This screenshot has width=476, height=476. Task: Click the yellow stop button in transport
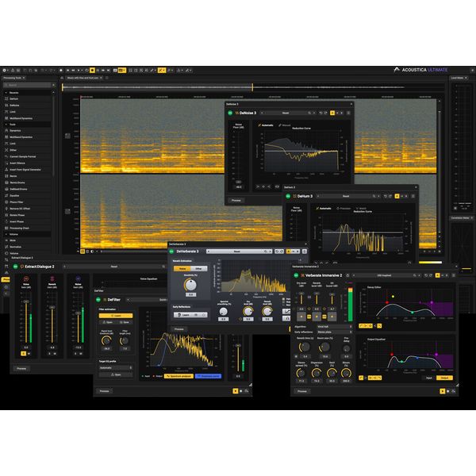[92, 70]
